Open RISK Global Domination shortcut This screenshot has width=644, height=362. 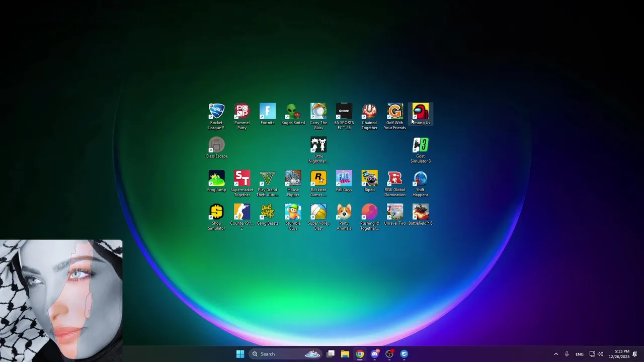coord(395,184)
